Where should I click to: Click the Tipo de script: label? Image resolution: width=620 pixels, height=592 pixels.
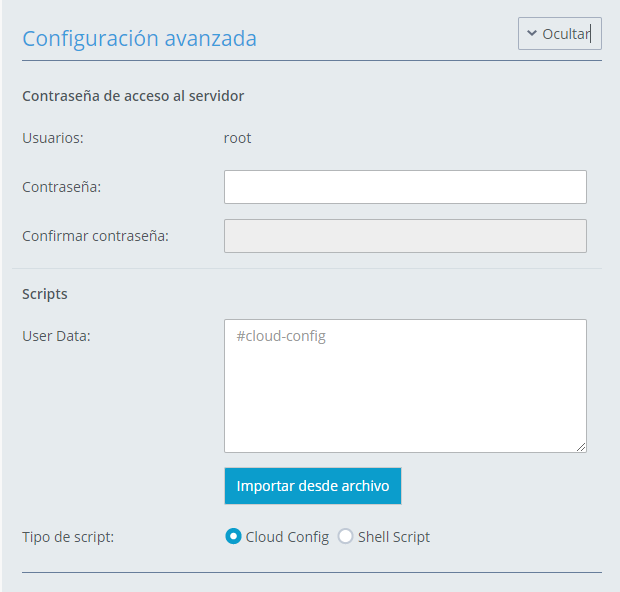point(68,537)
